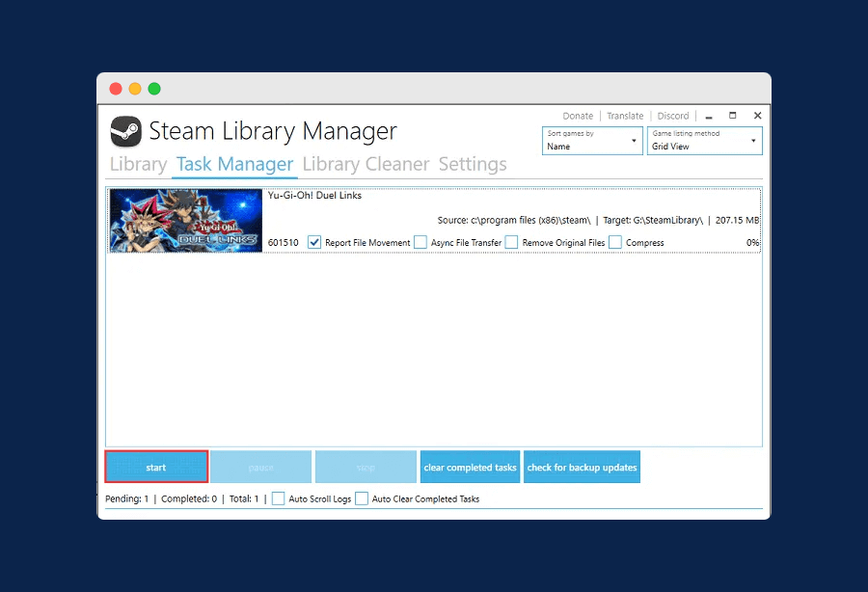Click the green macOS zoom button
Image resolution: width=868 pixels, height=592 pixels.
154,89
